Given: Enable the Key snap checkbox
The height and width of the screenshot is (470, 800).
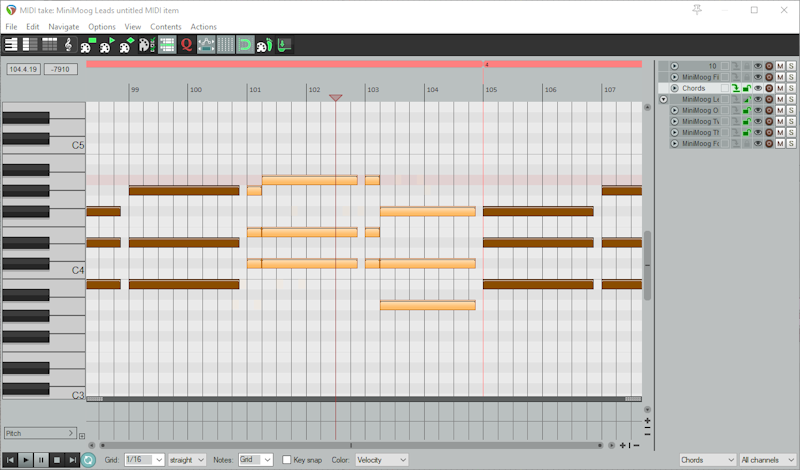Looking at the screenshot, I should (x=287, y=460).
